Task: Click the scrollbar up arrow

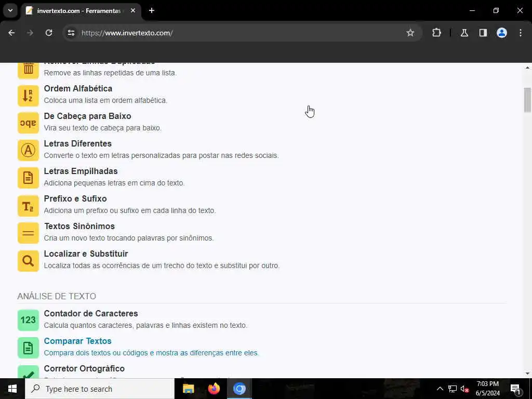Action: pos(527,67)
